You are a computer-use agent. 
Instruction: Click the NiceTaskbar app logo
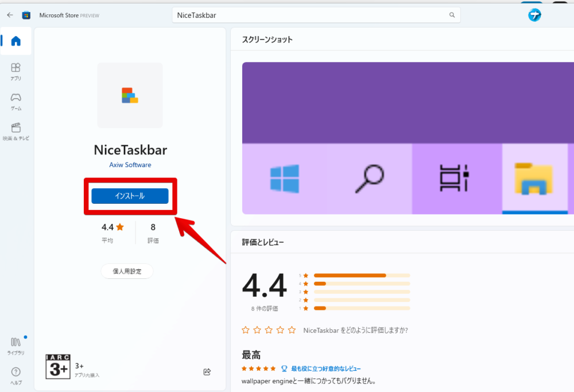[130, 95]
